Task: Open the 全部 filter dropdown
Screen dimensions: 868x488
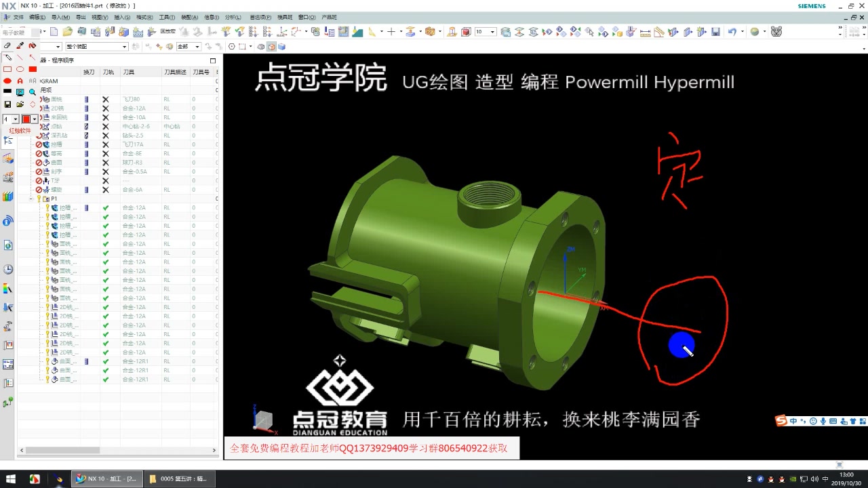Action: (x=188, y=47)
